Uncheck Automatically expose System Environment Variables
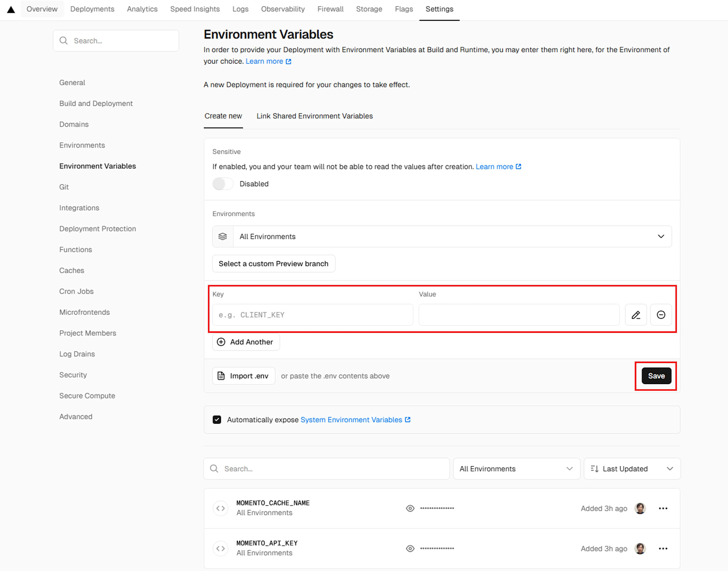The width and height of the screenshot is (728, 571). (x=217, y=420)
